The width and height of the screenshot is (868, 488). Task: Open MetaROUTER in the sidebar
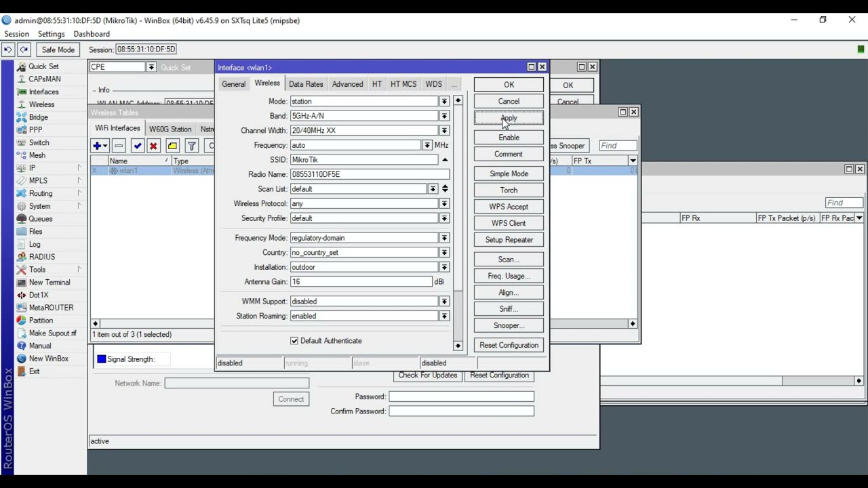[x=51, y=308]
